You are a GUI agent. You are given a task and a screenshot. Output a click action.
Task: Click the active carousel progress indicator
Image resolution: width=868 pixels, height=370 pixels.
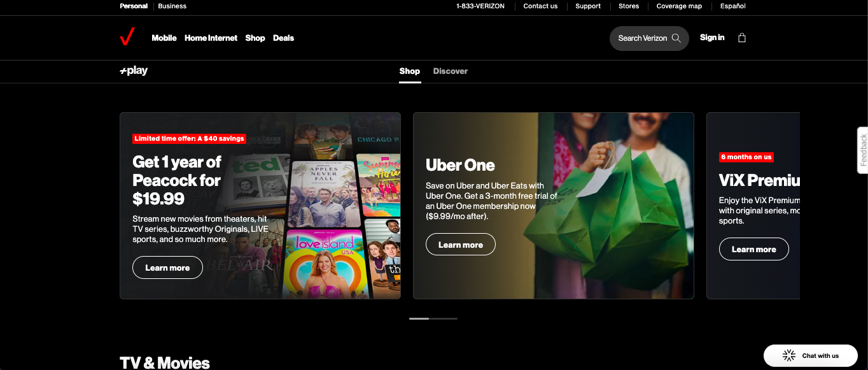(x=419, y=318)
